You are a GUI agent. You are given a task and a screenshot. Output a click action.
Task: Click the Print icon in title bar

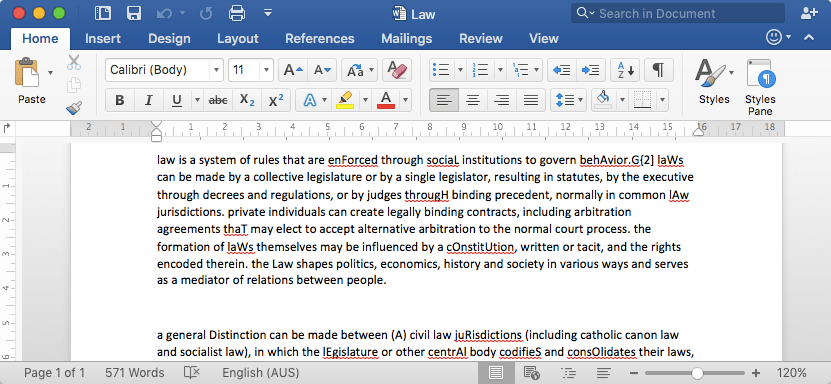236,13
